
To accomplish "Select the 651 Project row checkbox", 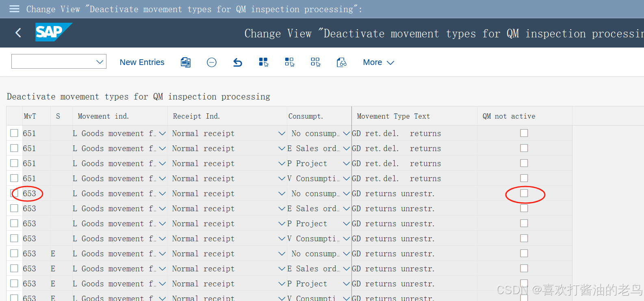I will (14, 163).
